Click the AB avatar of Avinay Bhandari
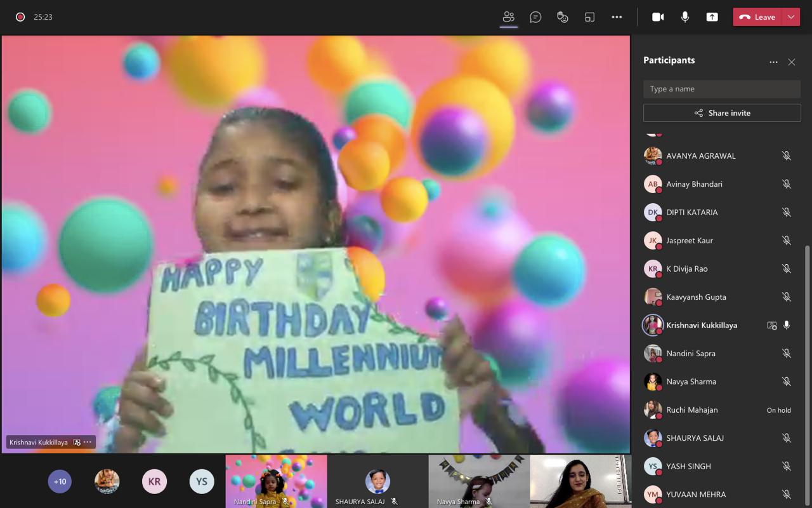812x508 pixels. [x=653, y=184]
